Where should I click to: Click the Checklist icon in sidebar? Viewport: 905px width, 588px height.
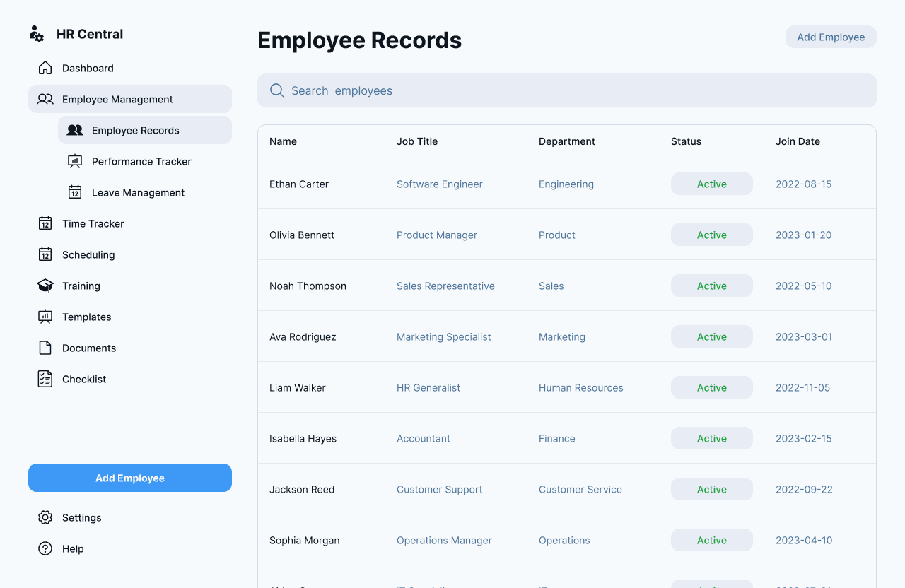click(x=45, y=379)
